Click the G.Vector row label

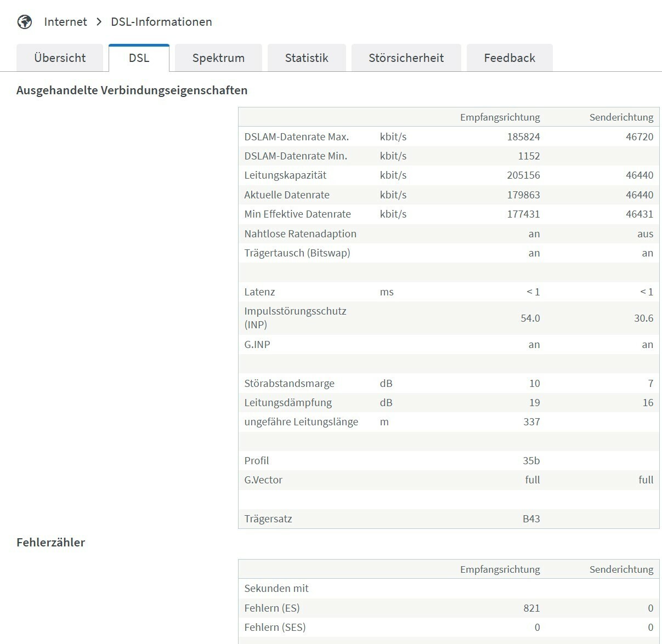(x=263, y=480)
